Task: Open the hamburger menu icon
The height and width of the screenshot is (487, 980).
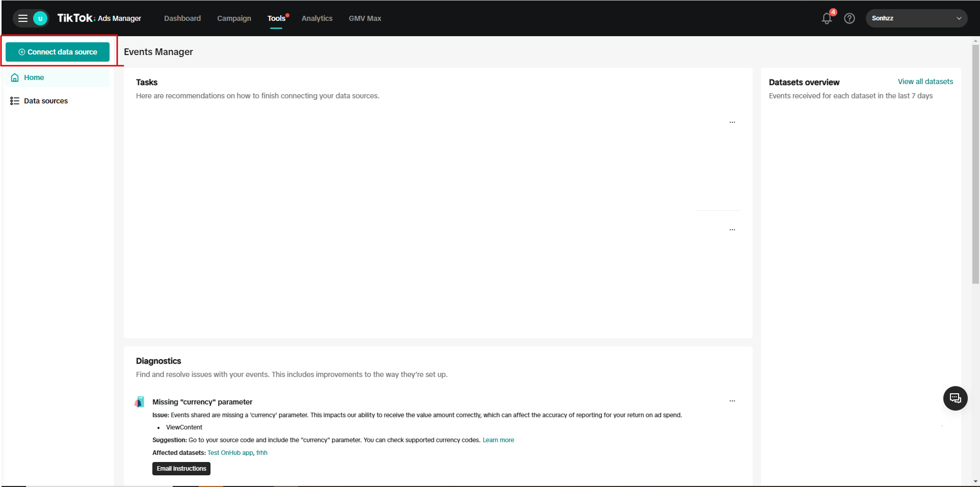Action: point(23,18)
